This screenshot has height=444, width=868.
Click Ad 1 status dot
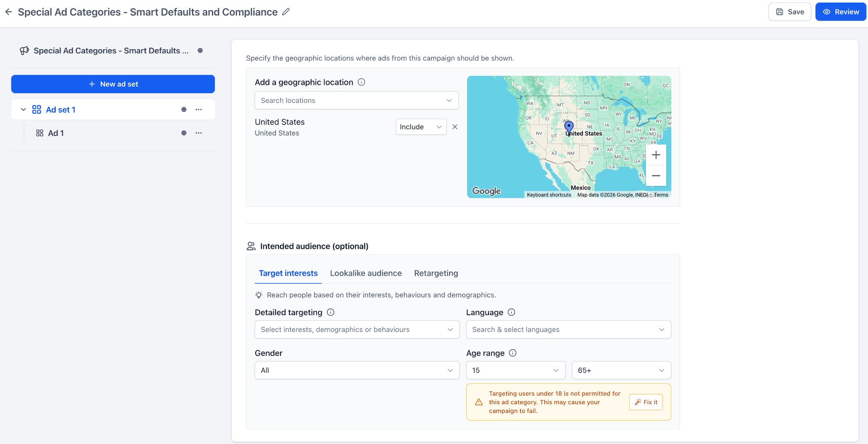(184, 133)
